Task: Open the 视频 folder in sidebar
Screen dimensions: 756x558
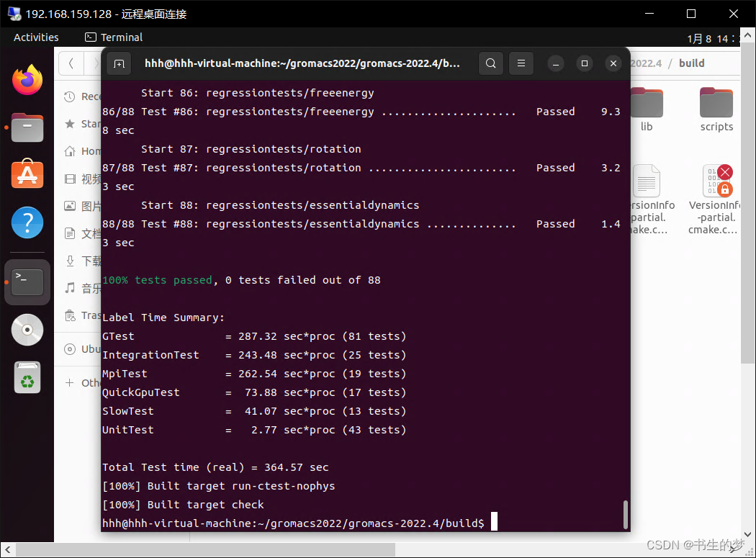Action: click(83, 179)
